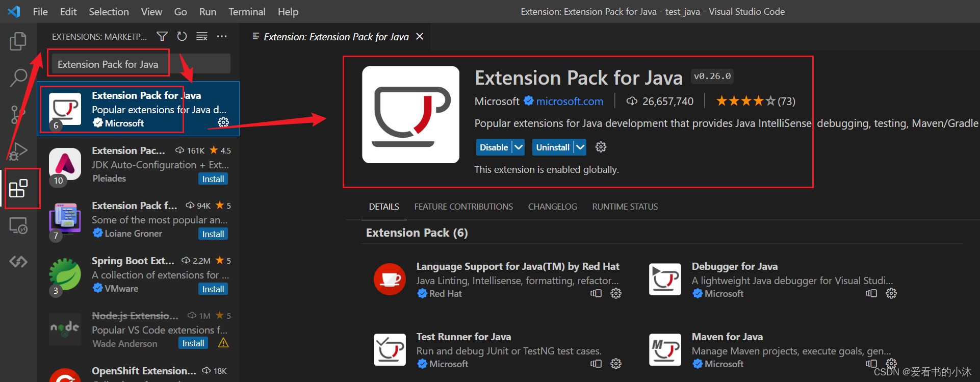Install Loiane Groner's Extension Pack
This screenshot has width=980, height=382.
213,234
